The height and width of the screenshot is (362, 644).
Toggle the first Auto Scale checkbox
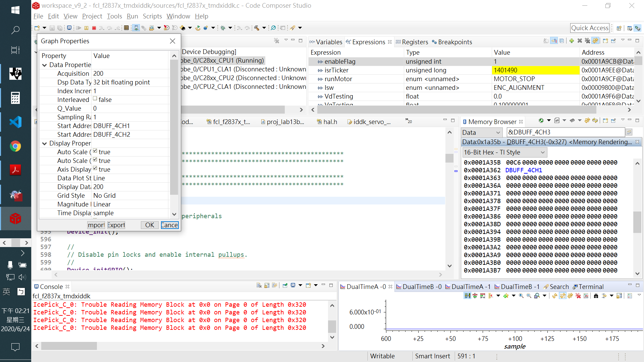(x=95, y=151)
